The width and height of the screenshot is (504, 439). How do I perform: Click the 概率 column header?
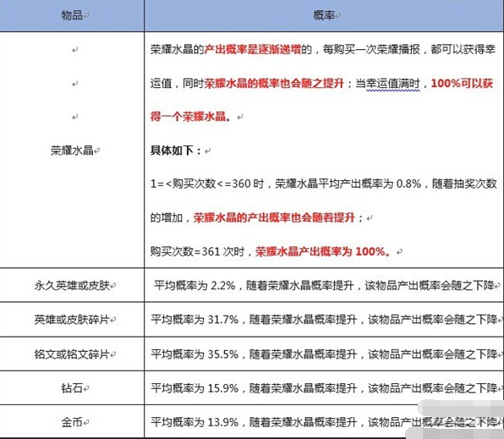click(324, 15)
